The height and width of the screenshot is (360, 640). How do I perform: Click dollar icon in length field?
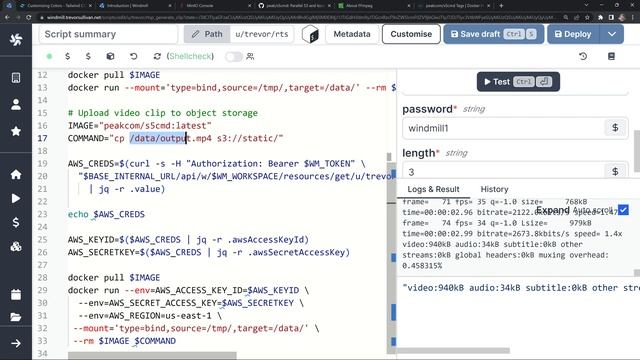(x=615, y=171)
